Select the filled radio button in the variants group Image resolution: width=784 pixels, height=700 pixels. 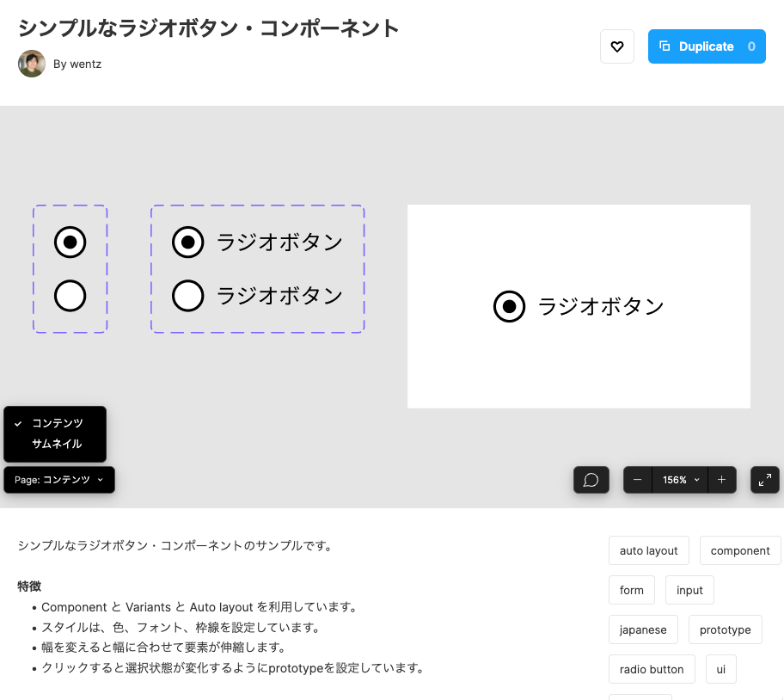[x=70, y=243]
